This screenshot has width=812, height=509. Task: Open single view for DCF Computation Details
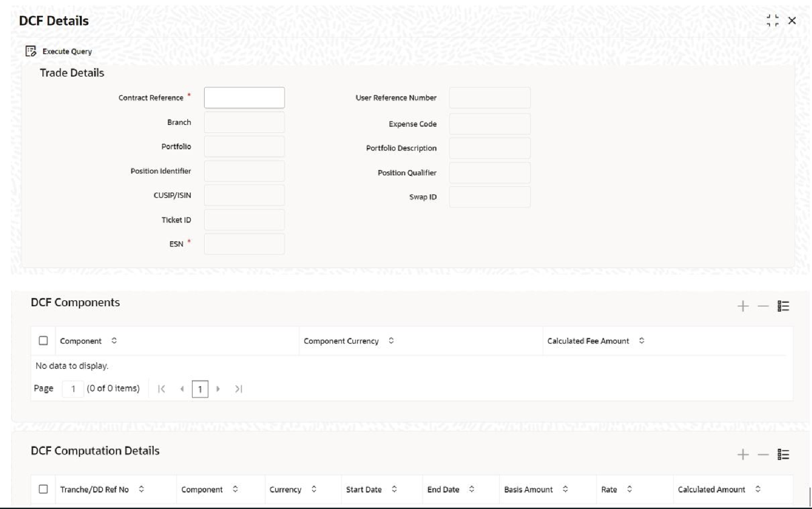tap(784, 455)
